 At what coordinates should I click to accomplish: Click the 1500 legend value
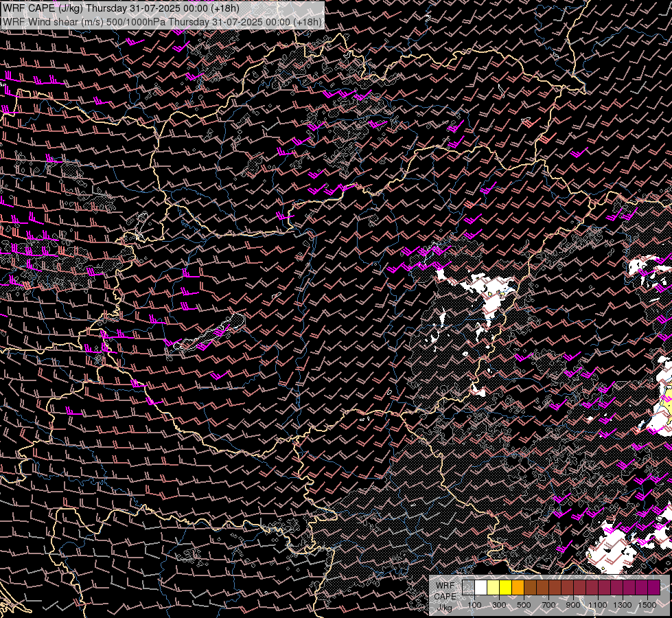click(647, 605)
